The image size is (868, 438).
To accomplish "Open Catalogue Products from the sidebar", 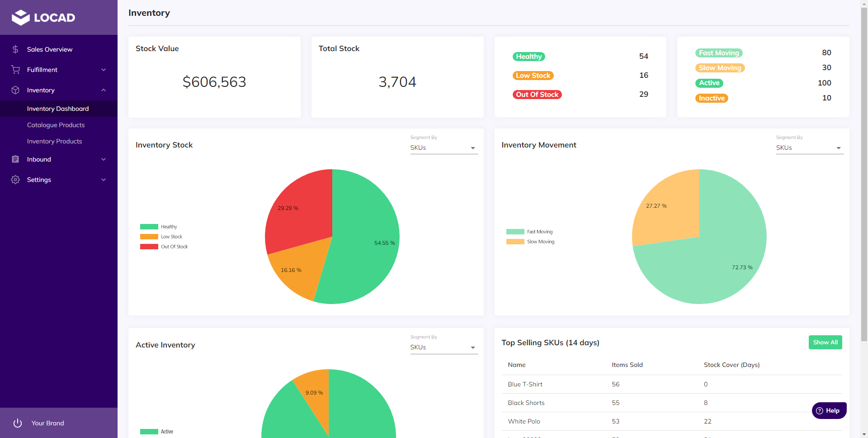I will point(56,125).
